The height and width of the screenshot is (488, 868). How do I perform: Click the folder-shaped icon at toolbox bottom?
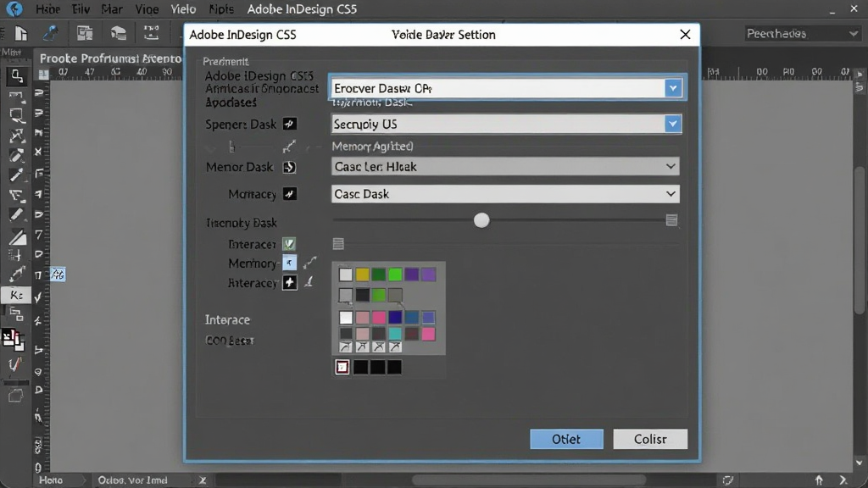coord(15,396)
